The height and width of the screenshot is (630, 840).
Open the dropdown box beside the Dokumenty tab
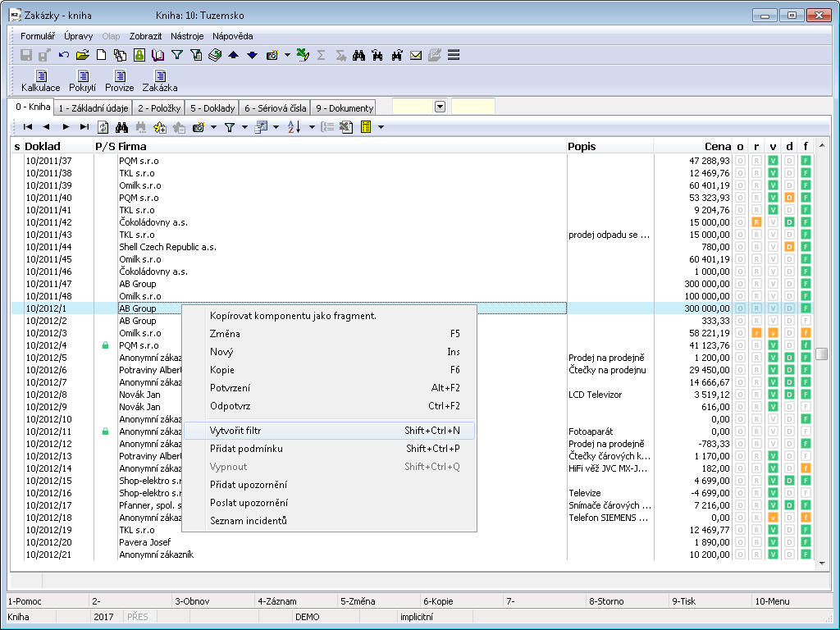coord(440,107)
